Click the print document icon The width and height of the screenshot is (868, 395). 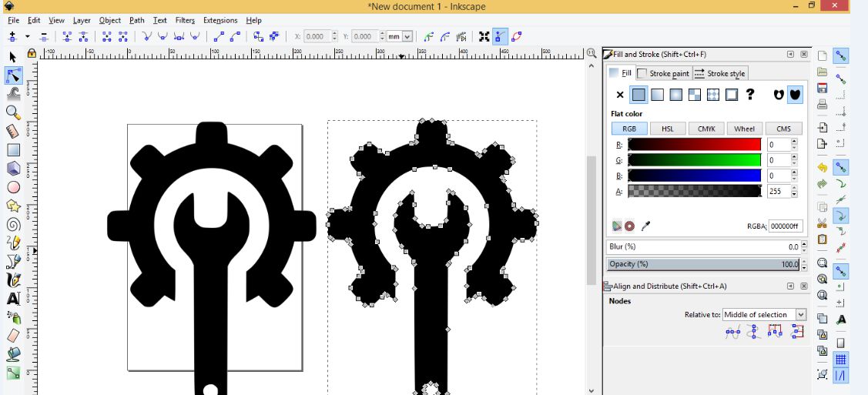point(822,104)
